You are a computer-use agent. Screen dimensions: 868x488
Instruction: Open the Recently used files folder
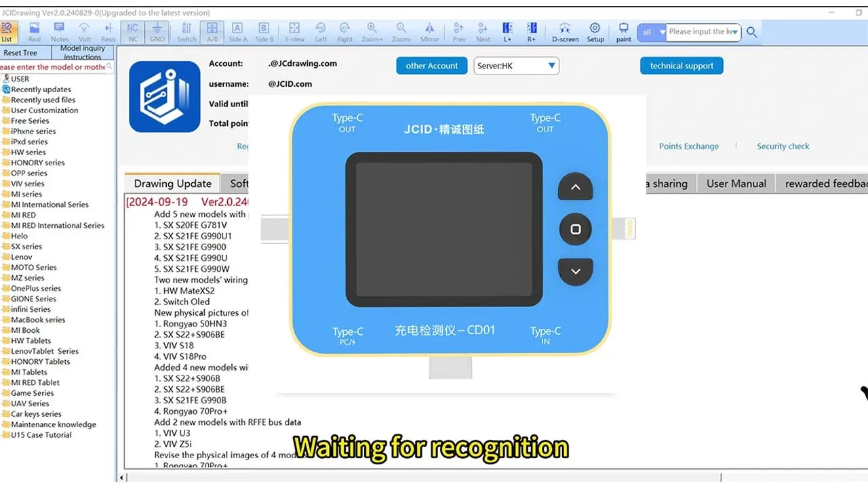coord(38,100)
